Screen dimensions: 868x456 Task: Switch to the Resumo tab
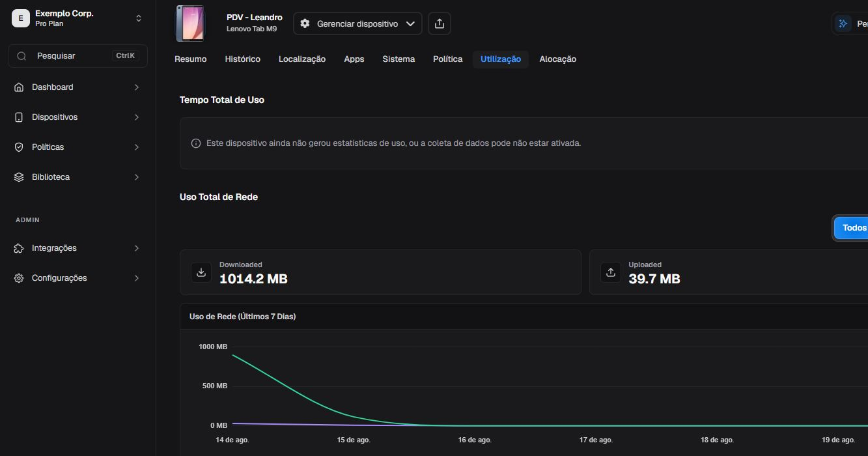click(191, 59)
